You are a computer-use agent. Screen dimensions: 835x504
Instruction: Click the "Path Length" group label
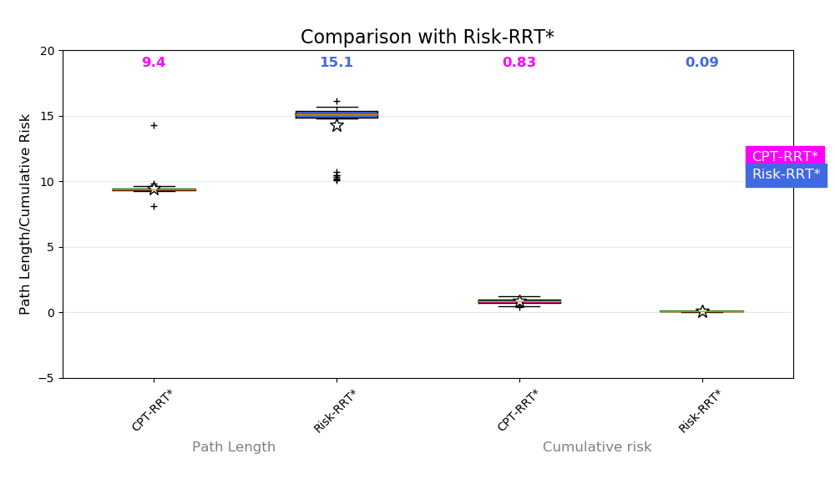234,447
